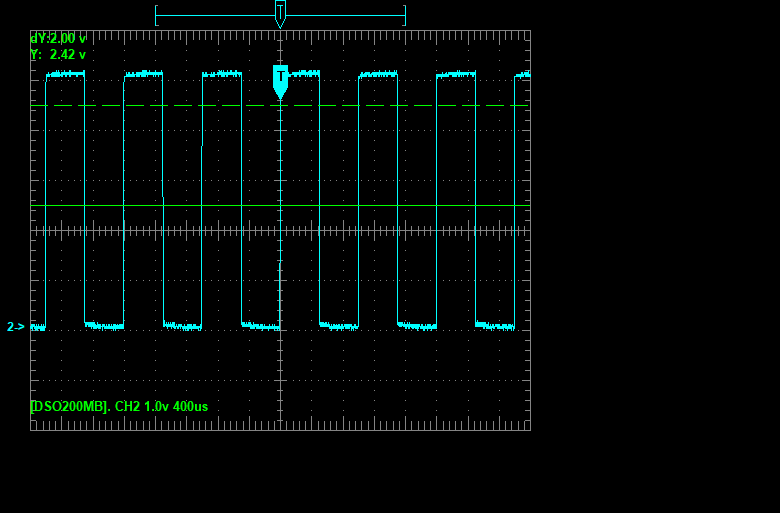Click the DSO200MB CH2 status text
This screenshot has width=780, height=513.
point(119,407)
